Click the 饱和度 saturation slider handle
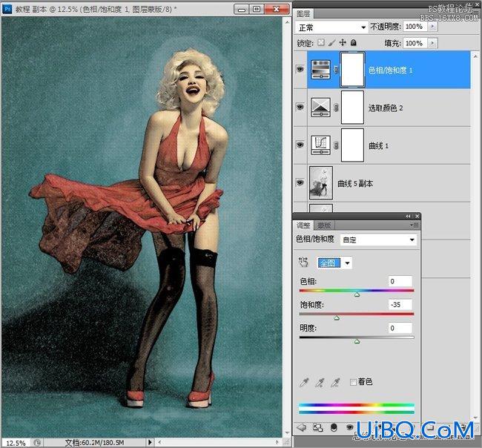The height and width of the screenshot is (448, 482). (x=337, y=318)
